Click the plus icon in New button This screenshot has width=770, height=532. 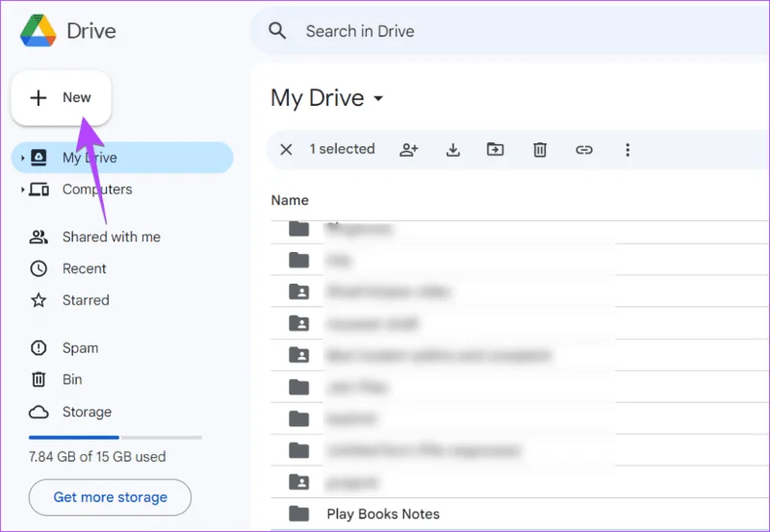pyautogui.click(x=38, y=98)
